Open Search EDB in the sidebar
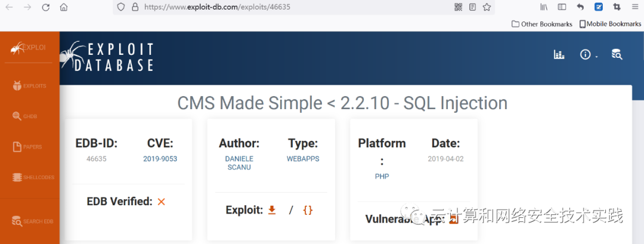The height and width of the screenshot is (244, 644). [33, 221]
